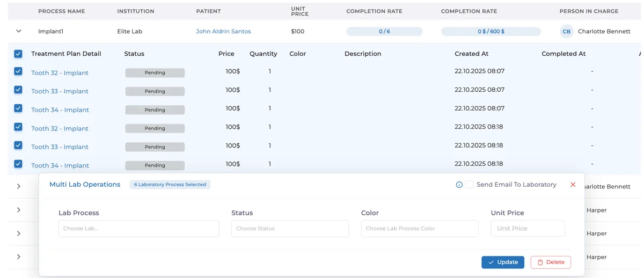This screenshot has height=278, width=644.
Task: Click the checkmark icon on Update button
Action: point(491,262)
